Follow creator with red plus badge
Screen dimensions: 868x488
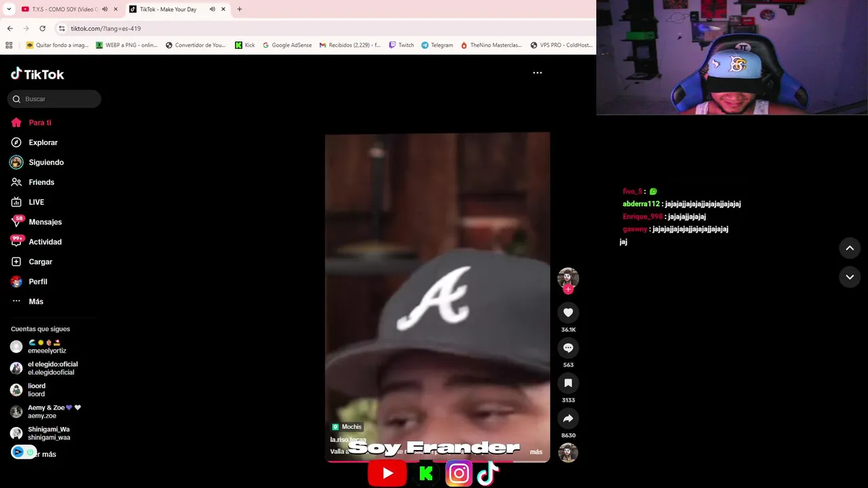pyautogui.click(x=568, y=289)
